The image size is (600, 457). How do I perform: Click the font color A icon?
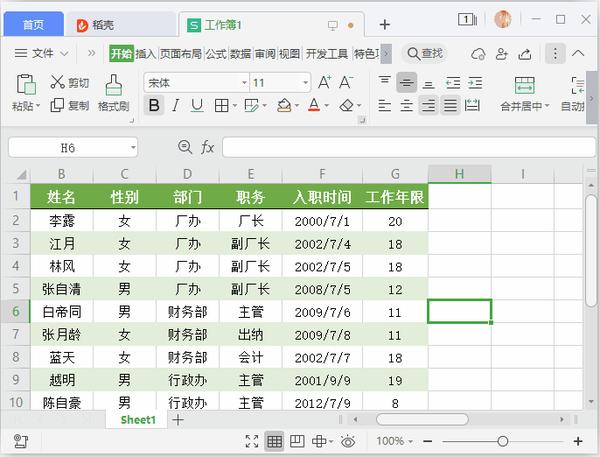click(x=314, y=105)
